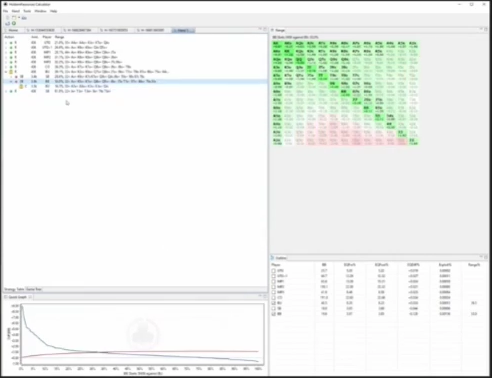Expand the MP3 action row
Image resolution: width=492 pixels, height=378 pixels.
6,62
